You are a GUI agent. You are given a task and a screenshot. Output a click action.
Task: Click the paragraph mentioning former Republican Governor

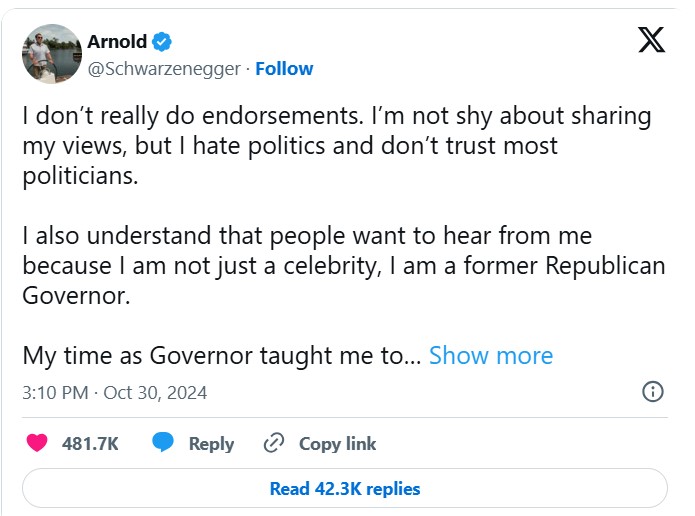coord(343,266)
